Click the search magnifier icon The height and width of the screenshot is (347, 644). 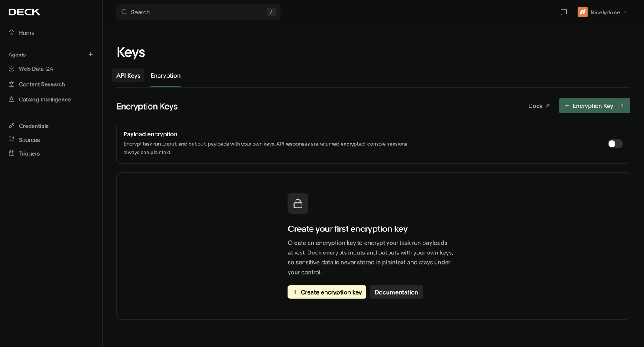pos(124,12)
